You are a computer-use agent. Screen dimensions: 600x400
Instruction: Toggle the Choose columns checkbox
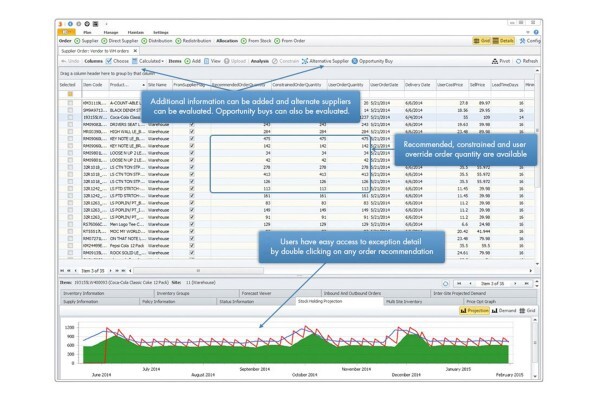[109, 61]
